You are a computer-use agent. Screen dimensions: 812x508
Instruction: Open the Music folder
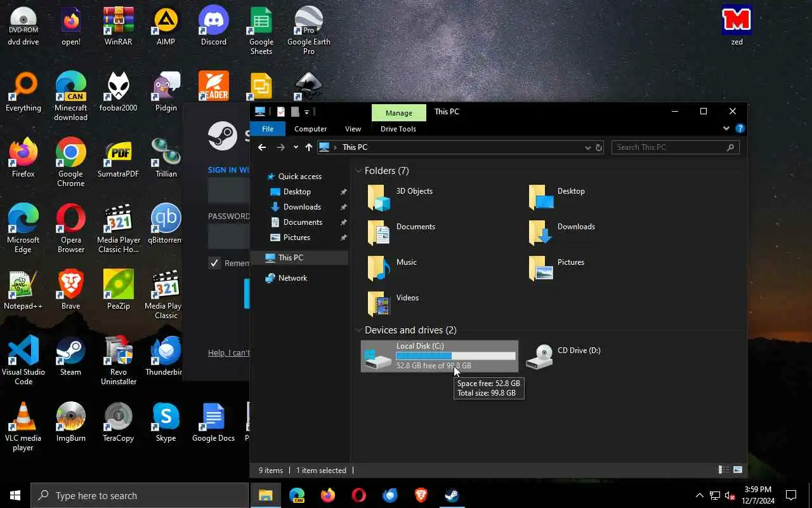point(393,269)
